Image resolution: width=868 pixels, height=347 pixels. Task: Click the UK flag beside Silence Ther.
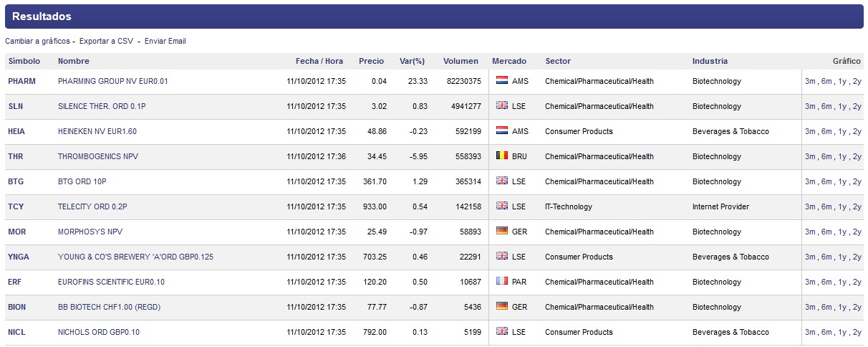click(x=501, y=106)
